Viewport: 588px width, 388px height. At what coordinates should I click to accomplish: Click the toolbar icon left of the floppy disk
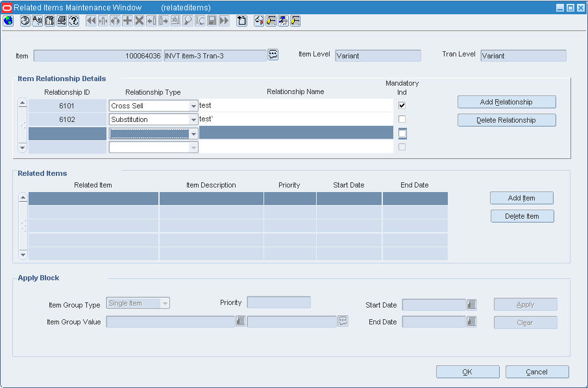point(200,21)
